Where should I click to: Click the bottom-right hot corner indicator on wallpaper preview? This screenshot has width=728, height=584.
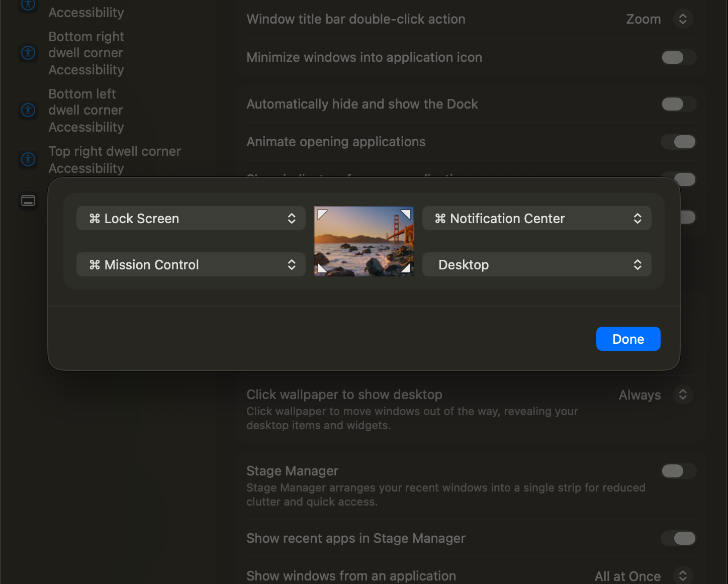406,268
